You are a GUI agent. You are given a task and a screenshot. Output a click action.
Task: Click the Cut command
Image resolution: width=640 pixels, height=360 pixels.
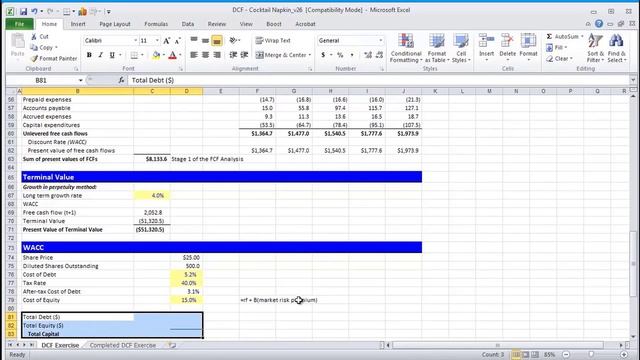[40, 37]
